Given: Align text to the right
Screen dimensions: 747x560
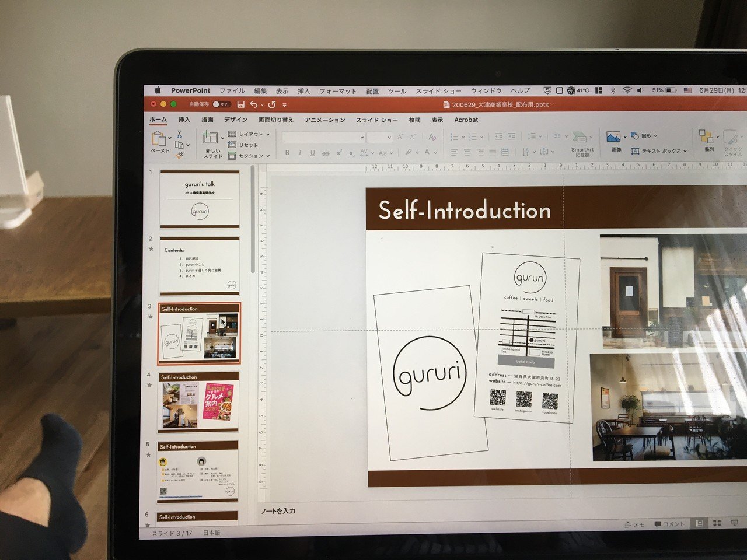Looking at the screenshot, I should [x=480, y=152].
